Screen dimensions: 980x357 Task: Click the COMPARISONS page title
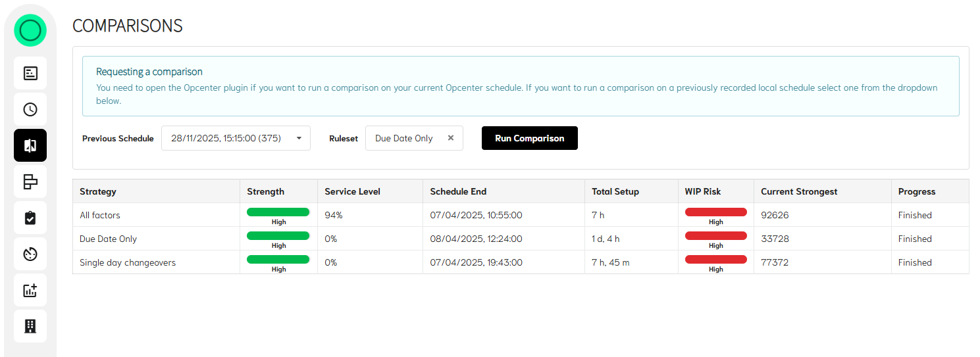point(128,26)
